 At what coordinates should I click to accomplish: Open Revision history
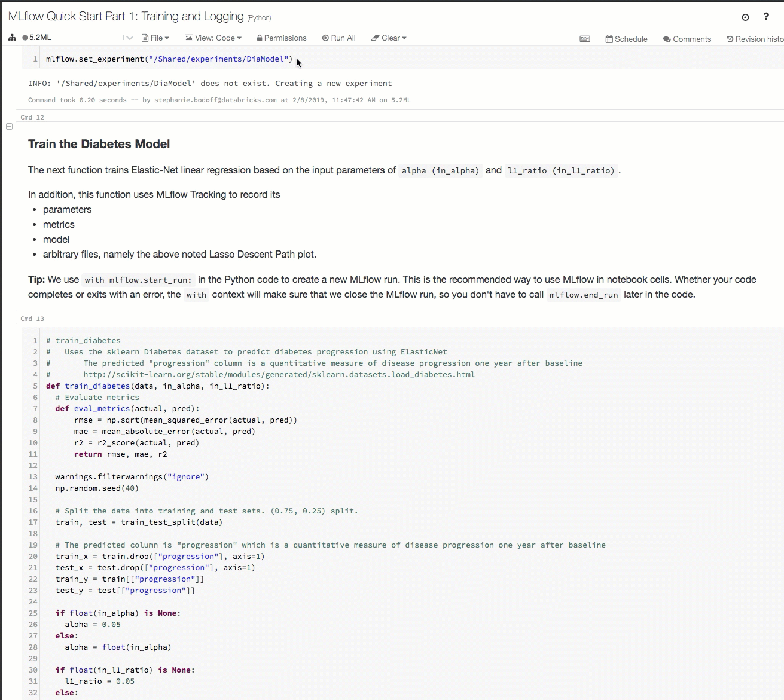(755, 39)
